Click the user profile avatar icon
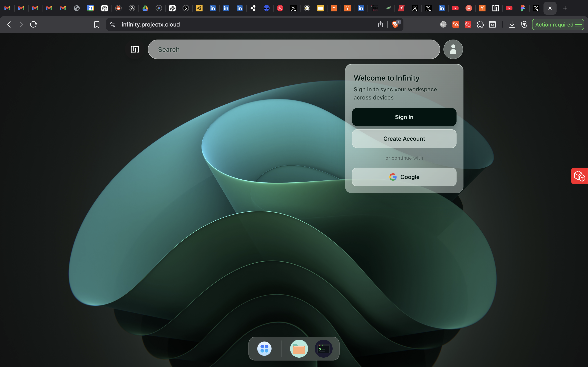This screenshot has width=588, height=367. click(x=453, y=49)
